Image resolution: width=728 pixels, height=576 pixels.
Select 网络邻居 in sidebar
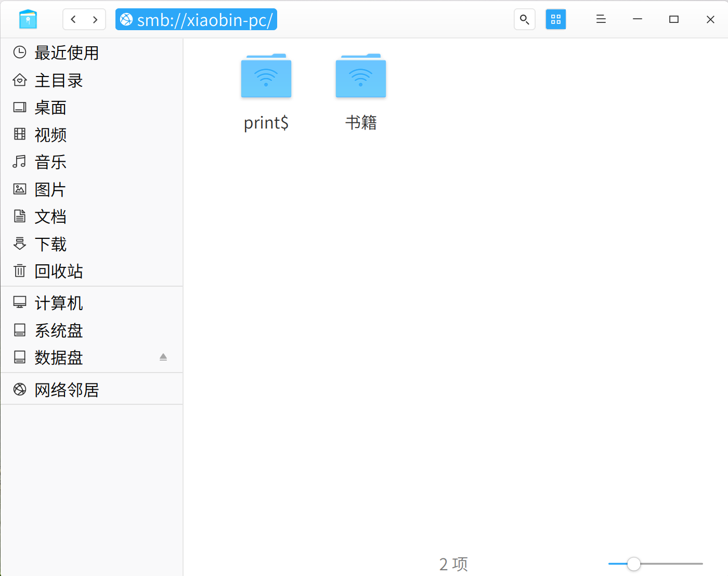[92, 390]
